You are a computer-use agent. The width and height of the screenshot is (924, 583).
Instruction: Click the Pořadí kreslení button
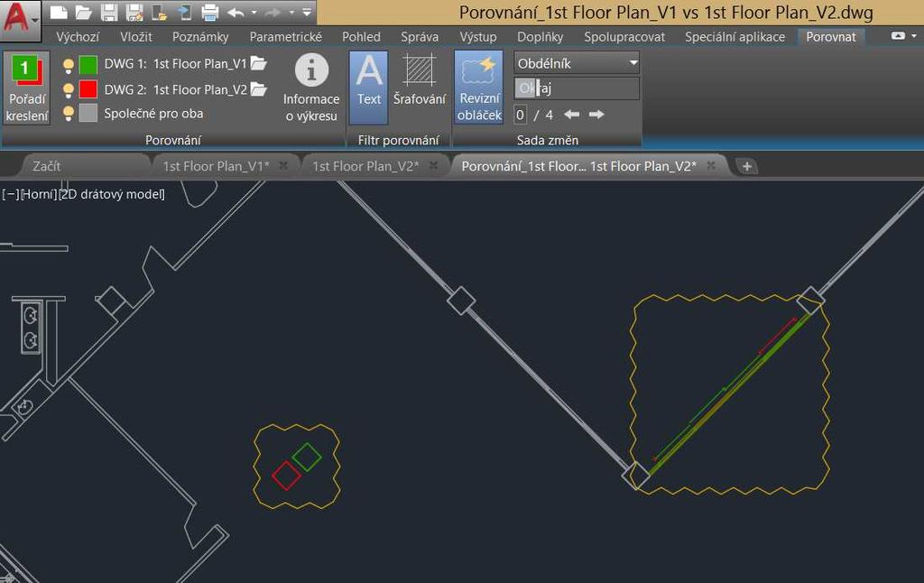point(26,88)
